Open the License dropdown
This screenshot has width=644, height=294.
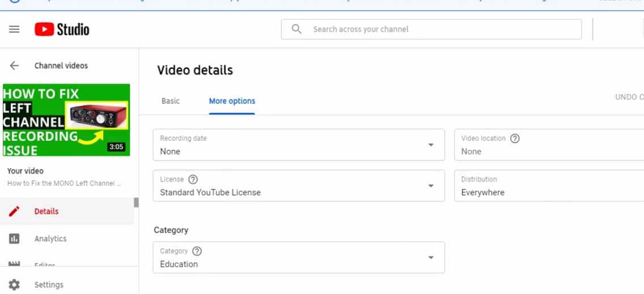[431, 186]
